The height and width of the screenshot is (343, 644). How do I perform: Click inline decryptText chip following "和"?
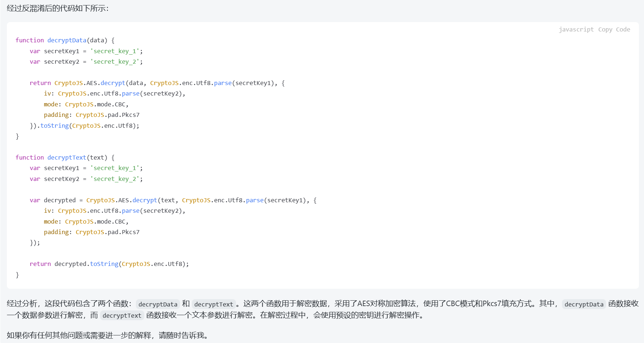[214, 304]
